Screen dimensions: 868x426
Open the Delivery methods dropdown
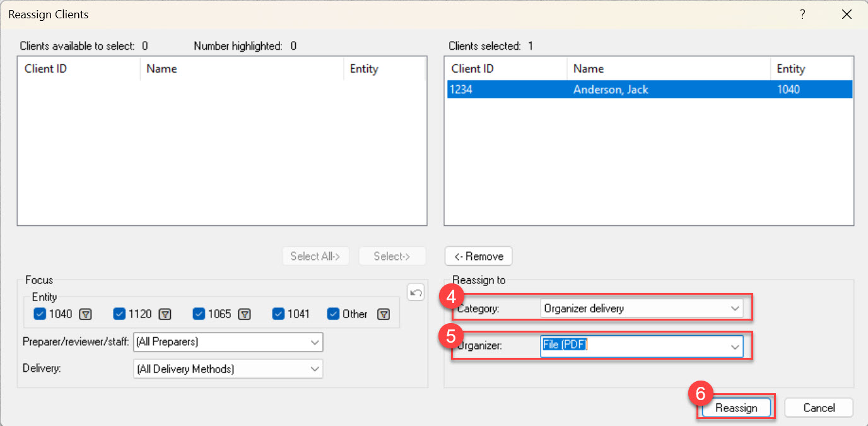pos(228,369)
